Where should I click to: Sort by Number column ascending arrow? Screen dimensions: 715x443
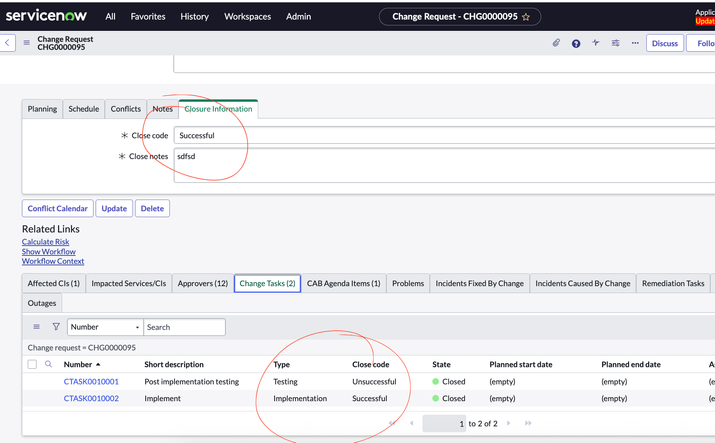pos(98,365)
